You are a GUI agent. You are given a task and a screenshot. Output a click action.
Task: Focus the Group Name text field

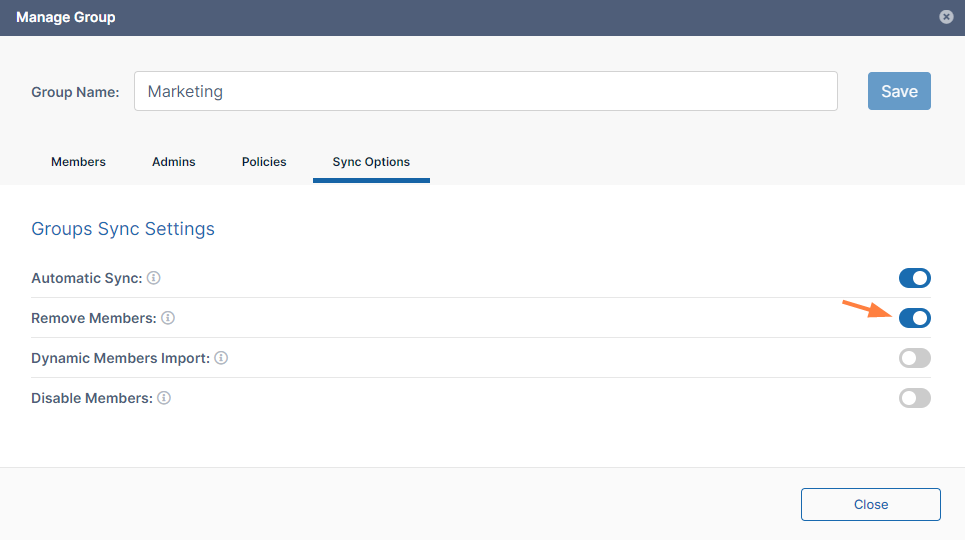[485, 91]
